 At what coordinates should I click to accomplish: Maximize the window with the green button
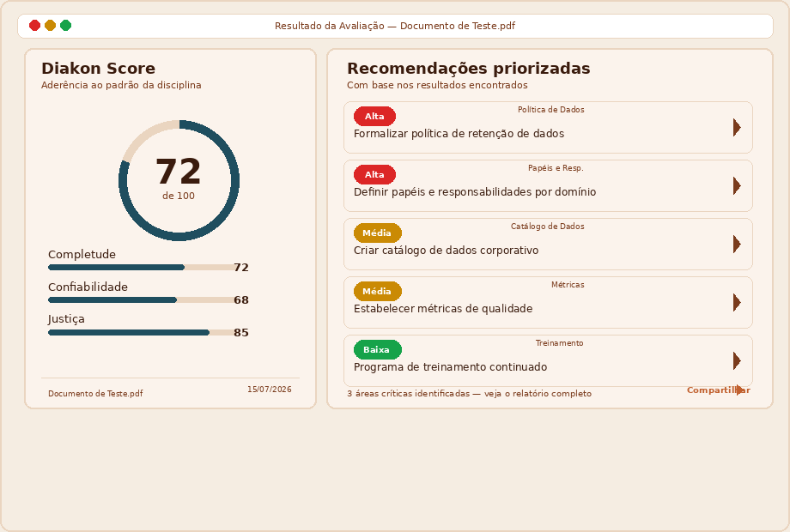tap(65, 25)
